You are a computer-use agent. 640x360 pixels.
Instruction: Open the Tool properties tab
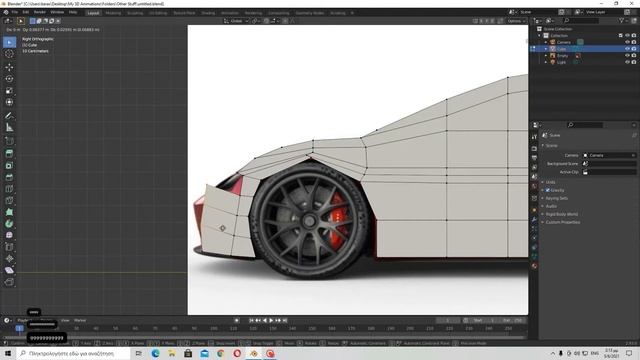tap(534, 137)
